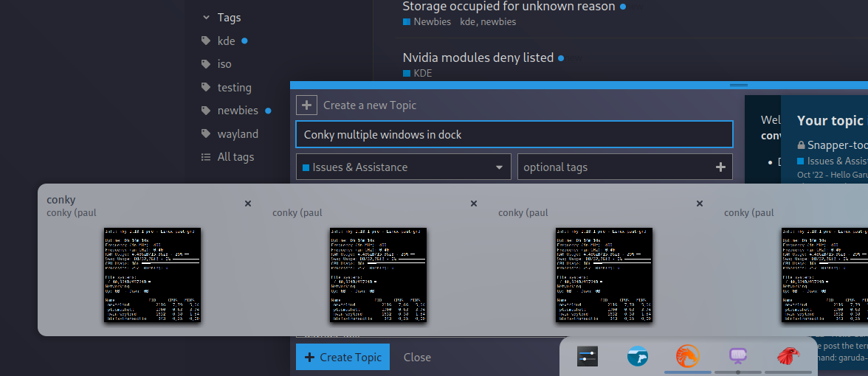The height and width of the screenshot is (376, 868).
Task: Click the purple monitor conky dock icon
Action: [738, 356]
